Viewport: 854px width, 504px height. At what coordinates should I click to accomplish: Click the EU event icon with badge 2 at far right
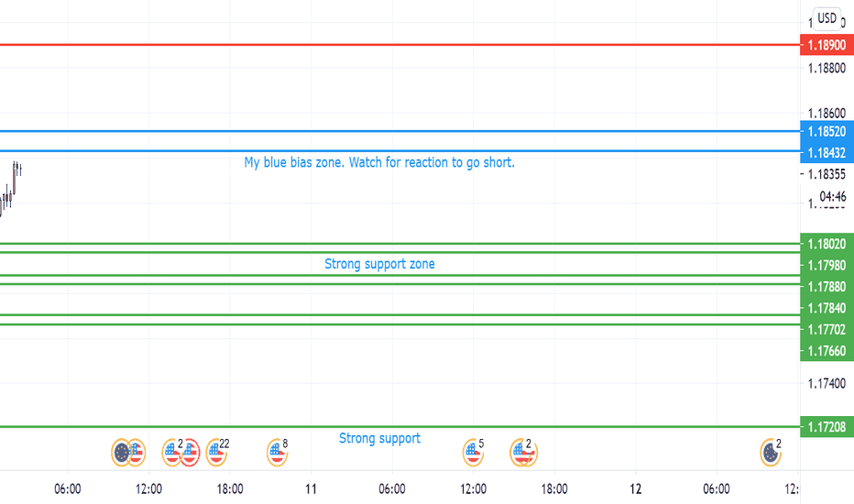(x=770, y=453)
